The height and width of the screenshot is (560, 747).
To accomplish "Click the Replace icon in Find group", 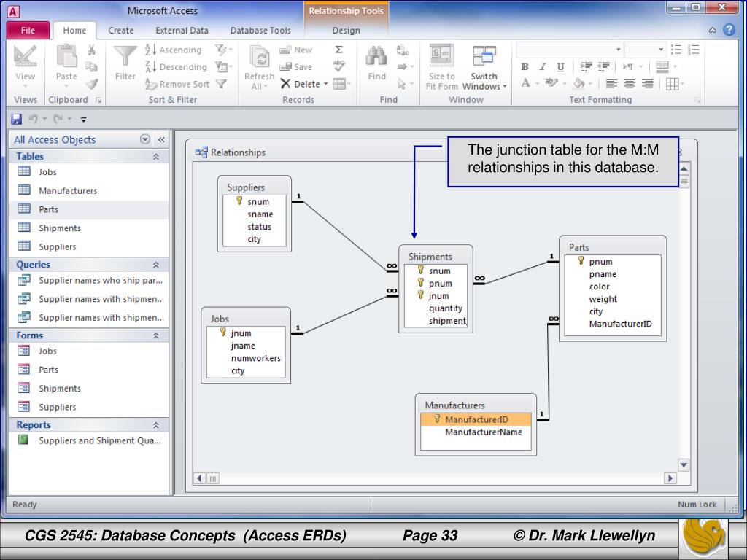I will [403, 50].
